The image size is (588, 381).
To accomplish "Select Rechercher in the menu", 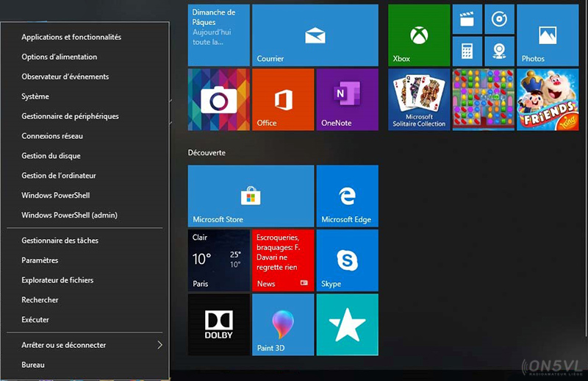I will [85, 300].
